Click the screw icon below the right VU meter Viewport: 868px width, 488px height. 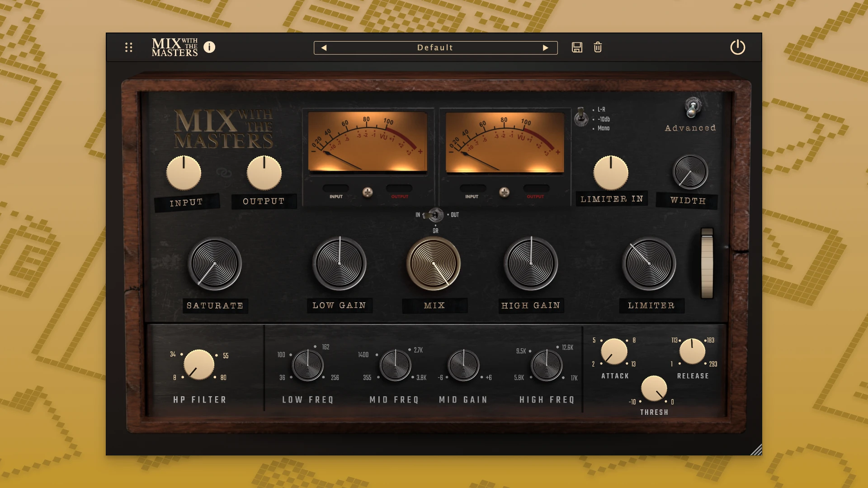504,193
